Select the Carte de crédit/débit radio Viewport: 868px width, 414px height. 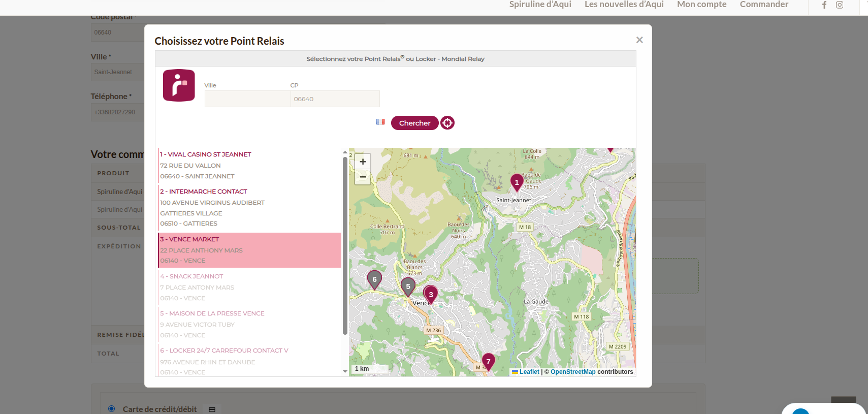[x=112, y=408]
